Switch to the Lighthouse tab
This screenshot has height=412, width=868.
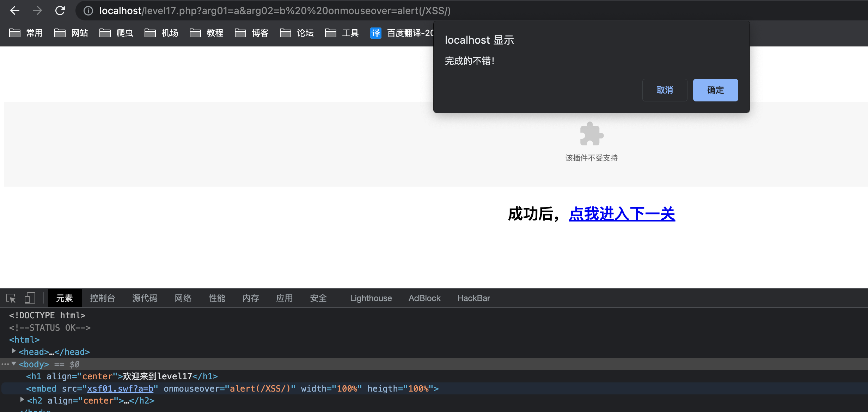coord(371,298)
